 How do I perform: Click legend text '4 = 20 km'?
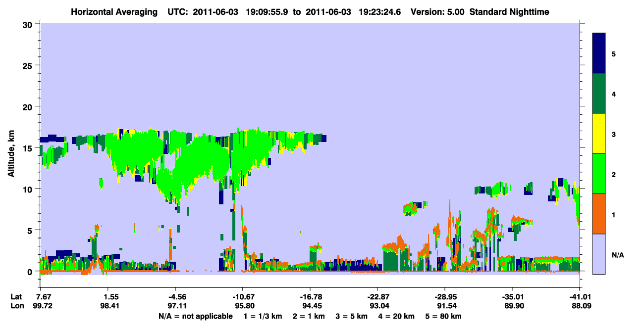tap(397, 316)
